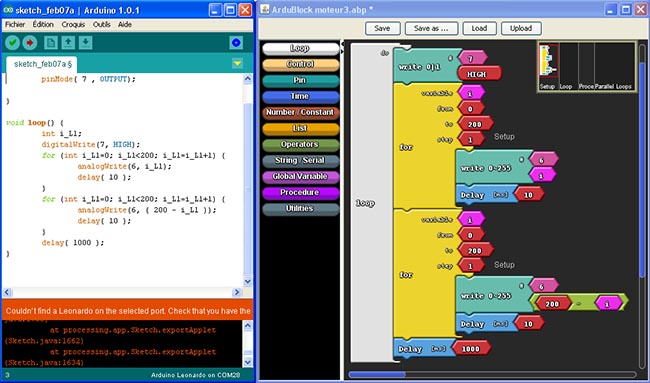The height and width of the screenshot is (383, 650).
Task: Open the Procedure block drawer
Action: [301, 192]
